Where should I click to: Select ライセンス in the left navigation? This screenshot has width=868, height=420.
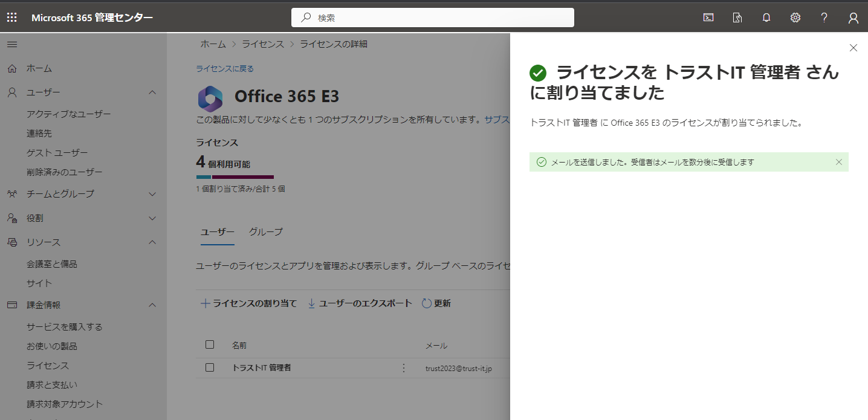48,366
